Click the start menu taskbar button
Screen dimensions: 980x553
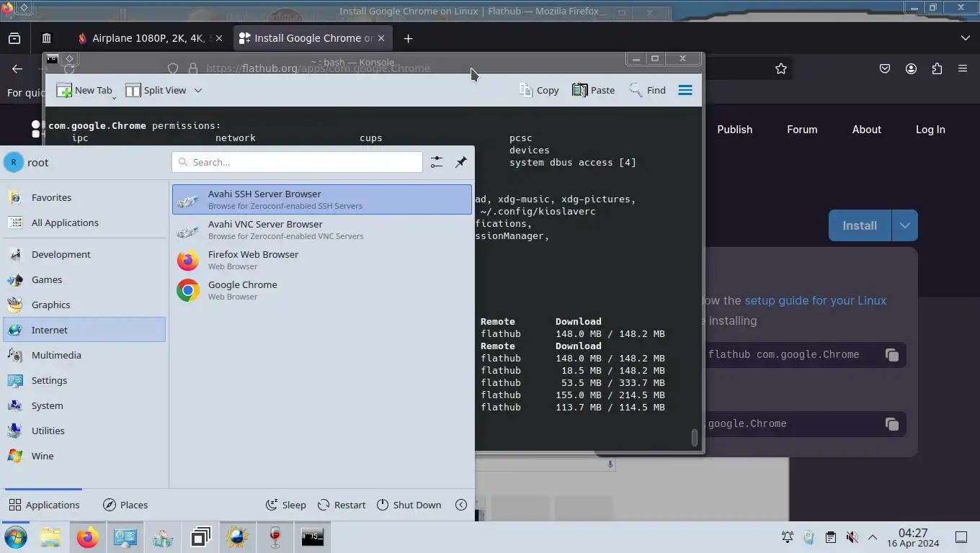pos(15,537)
